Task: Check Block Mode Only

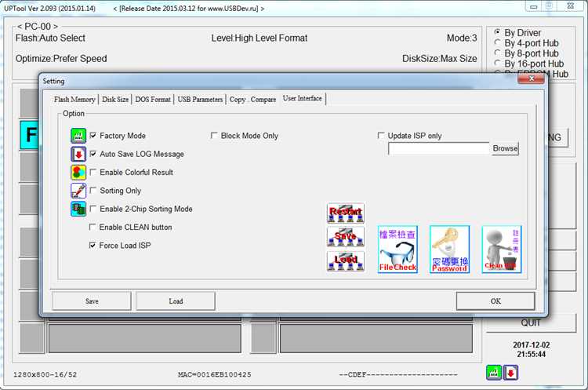Action: [x=214, y=135]
